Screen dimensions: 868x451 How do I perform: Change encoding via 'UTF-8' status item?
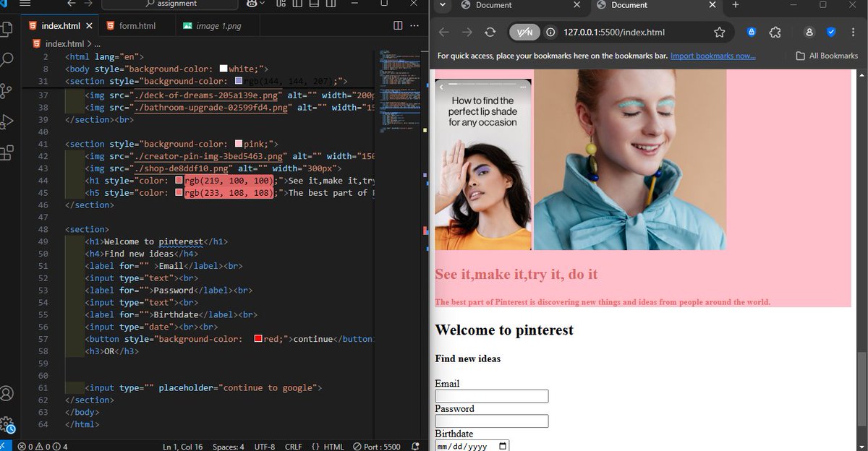[264, 447]
